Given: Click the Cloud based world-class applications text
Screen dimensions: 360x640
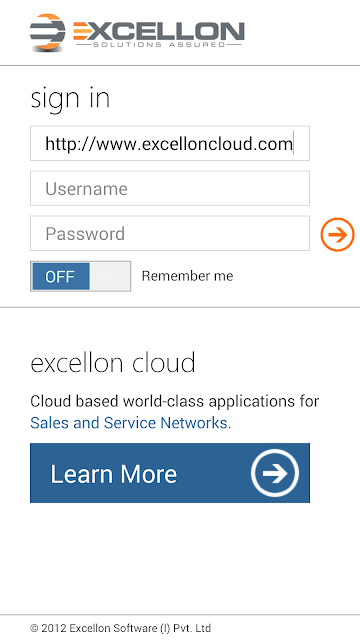Looking at the screenshot, I should (175, 402).
